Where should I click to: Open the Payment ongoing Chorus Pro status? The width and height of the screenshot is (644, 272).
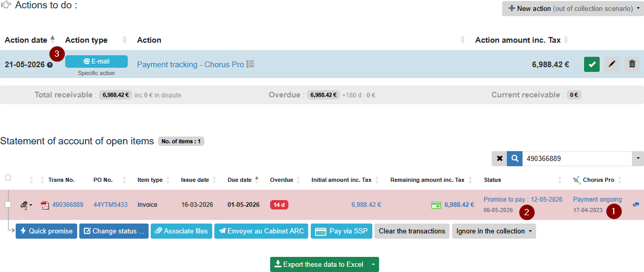[x=598, y=200]
